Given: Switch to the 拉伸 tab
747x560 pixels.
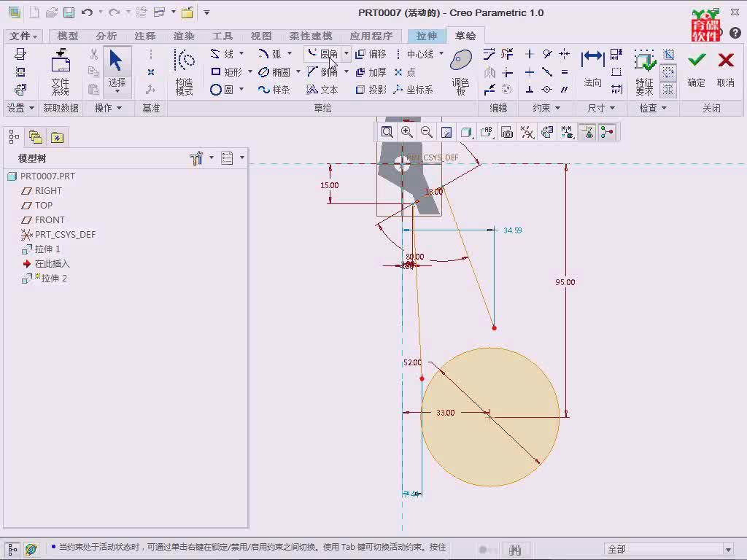Looking at the screenshot, I should (427, 36).
